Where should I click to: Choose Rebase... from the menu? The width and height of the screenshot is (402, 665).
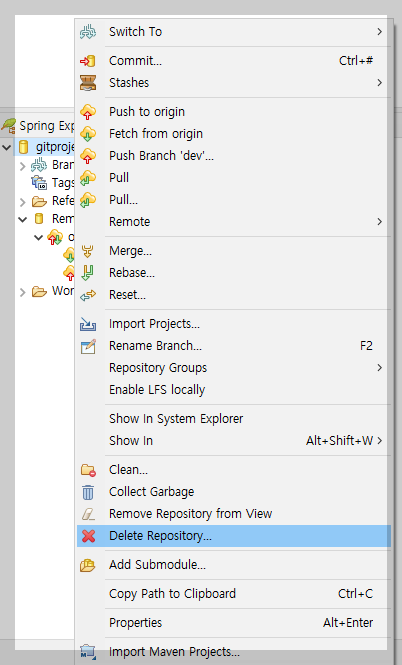click(233, 273)
